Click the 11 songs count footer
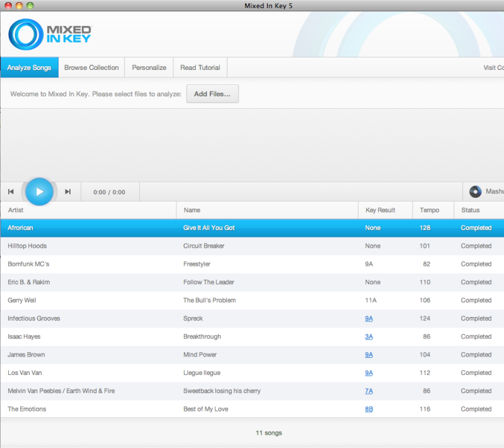The image size is (504, 448). pos(269,433)
